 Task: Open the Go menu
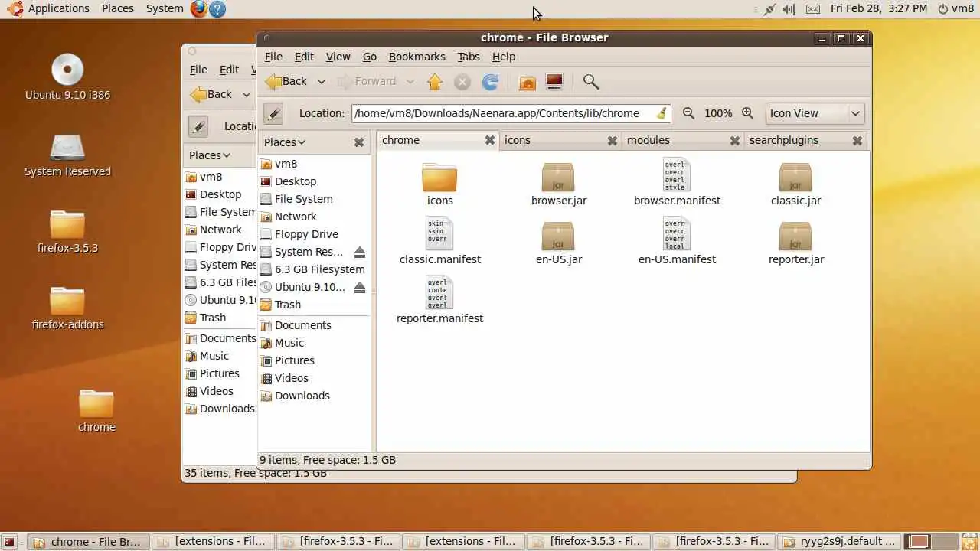click(x=369, y=57)
